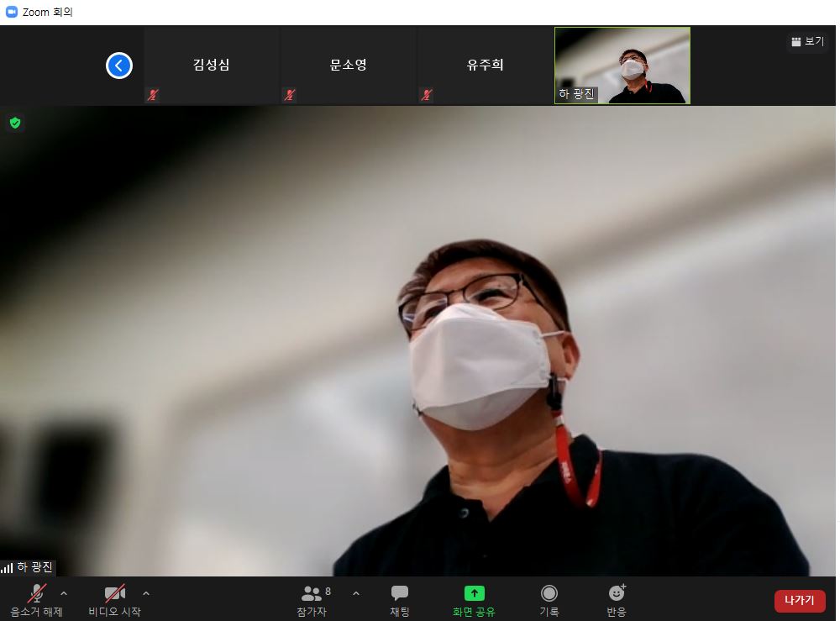Select 유주희 participant tile

click(485, 66)
